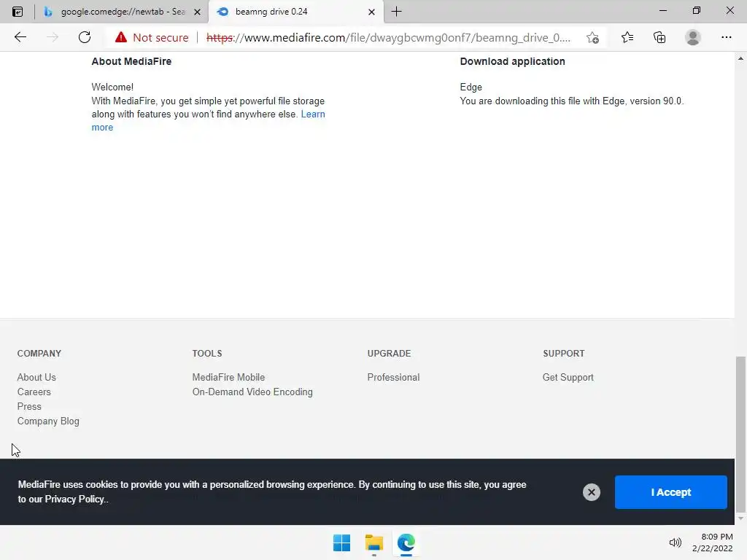Open the Company Blog link
The image size is (747, 560).
48,421
